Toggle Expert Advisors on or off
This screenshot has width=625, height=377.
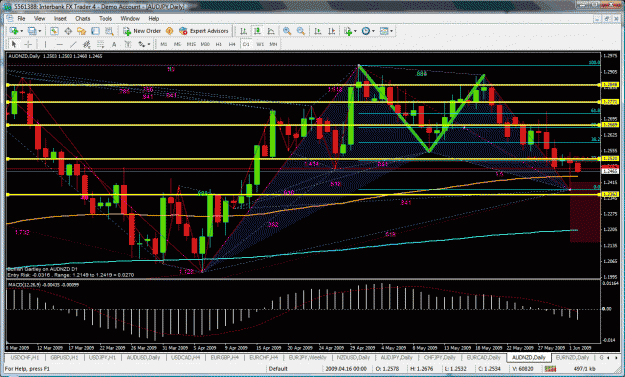coord(204,31)
